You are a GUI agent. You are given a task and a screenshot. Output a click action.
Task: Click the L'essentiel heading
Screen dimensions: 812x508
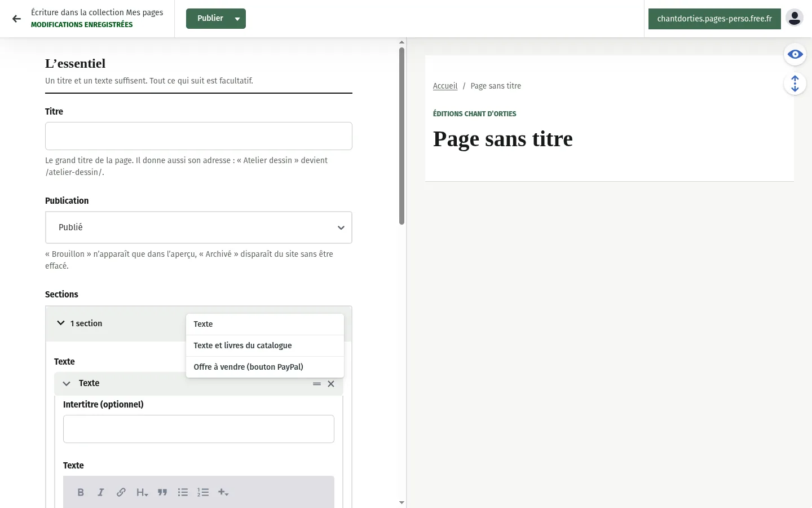pyautogui.click(x=75, y=64)
